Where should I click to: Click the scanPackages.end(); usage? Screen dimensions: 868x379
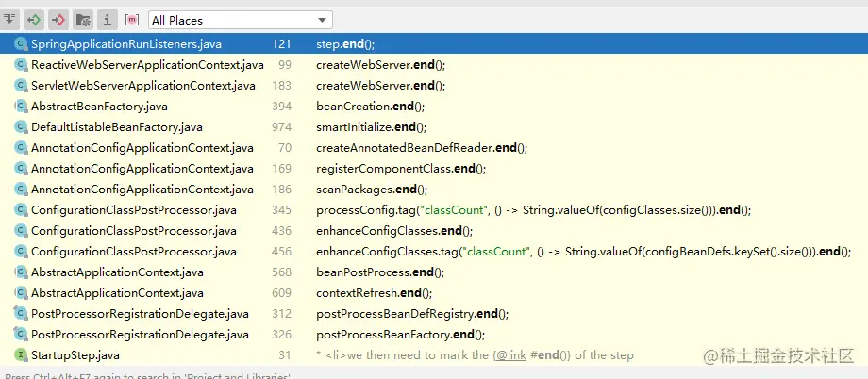coord(372,189)
